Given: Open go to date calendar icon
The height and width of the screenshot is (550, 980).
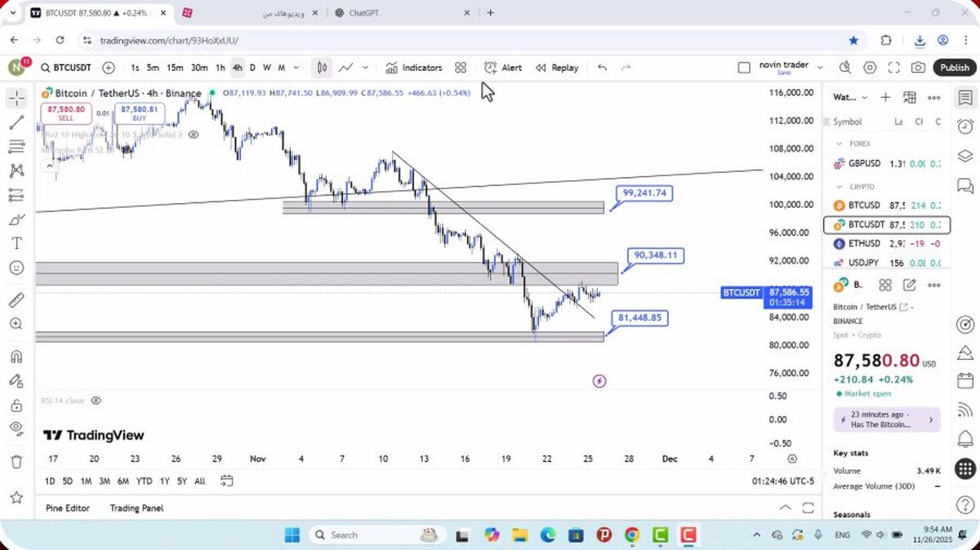Looking at the screenshot, I should point(227,481).
